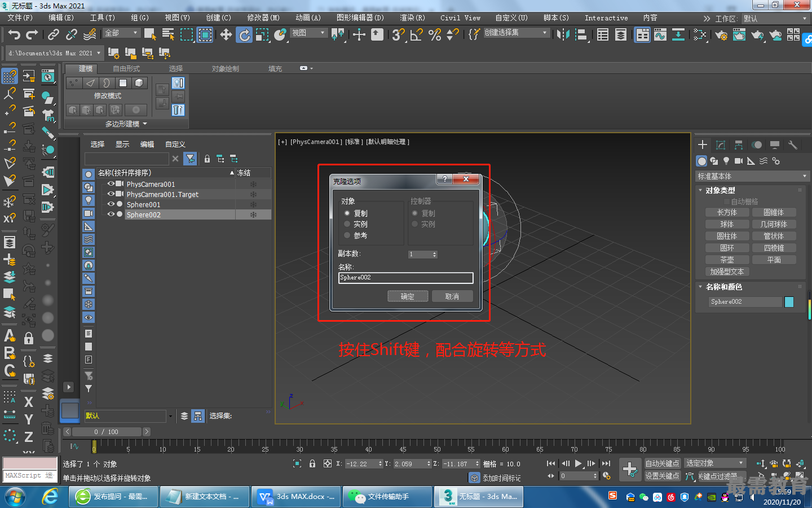812x508 pixels.
Task: Toggle freeze snowflake for Sphere001
Action: pos(253,204)
